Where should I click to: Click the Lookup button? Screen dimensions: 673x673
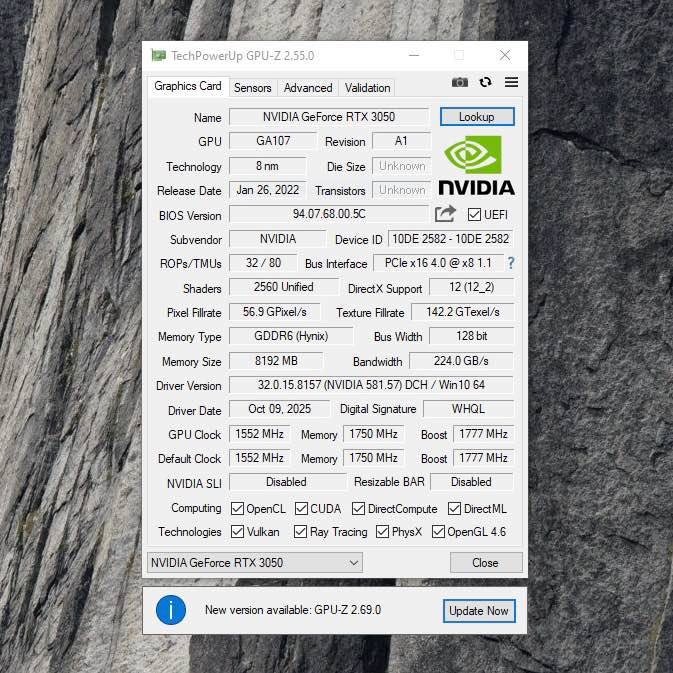point(477,117)
